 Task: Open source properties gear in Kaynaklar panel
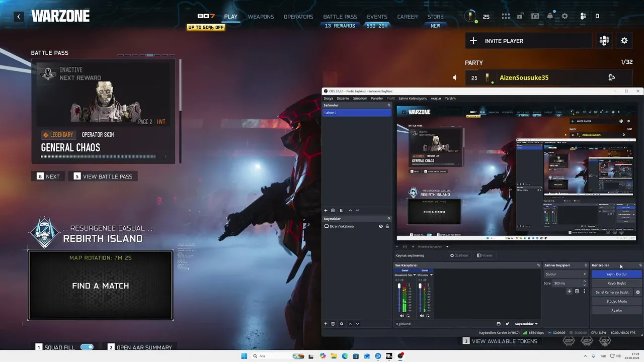point(342,324)
